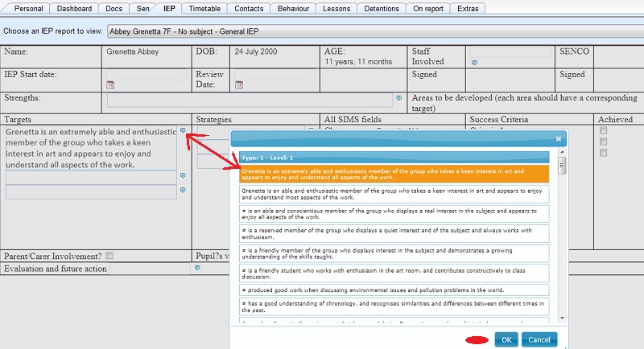Tick the Parent/Carer Involvement checkbox

109,256
